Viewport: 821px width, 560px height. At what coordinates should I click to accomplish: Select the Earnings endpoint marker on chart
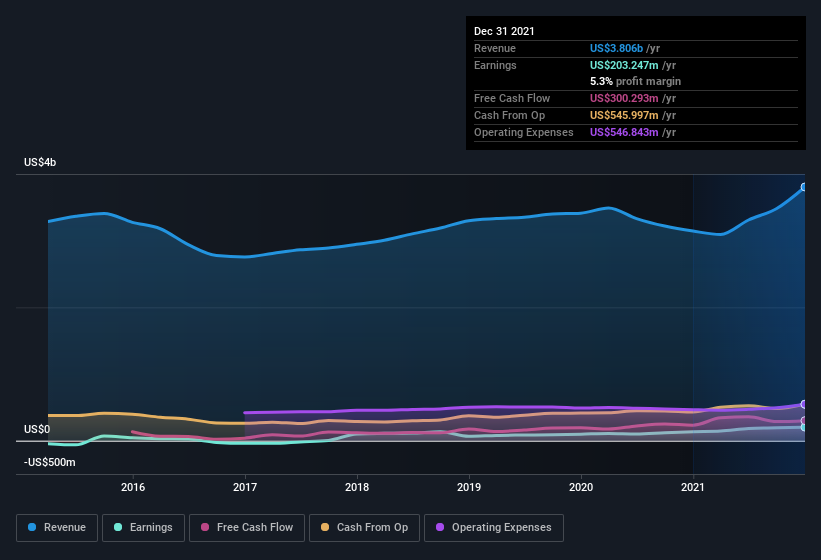click(804, 427)
